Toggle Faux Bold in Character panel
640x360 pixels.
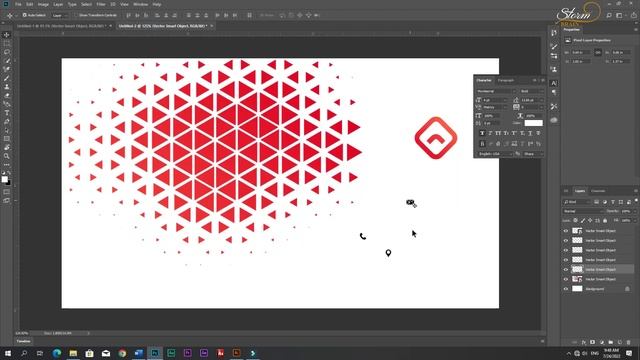(x=482, y=133)
